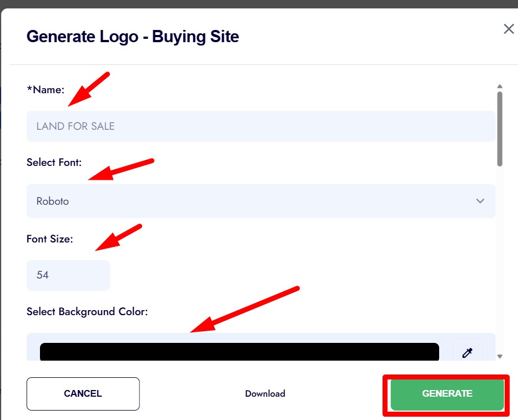Click the CANCEL button

pyautogui.click(x=83, y=393)
